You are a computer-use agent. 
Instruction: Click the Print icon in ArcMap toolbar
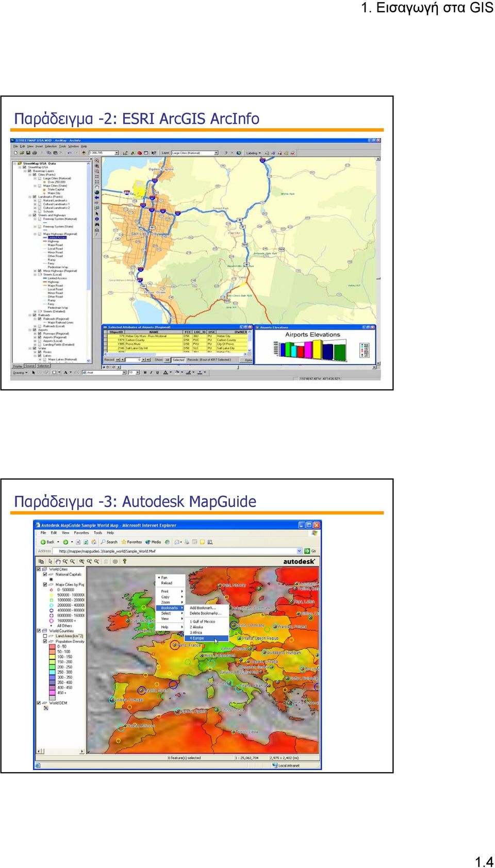[x=34, y=153]
